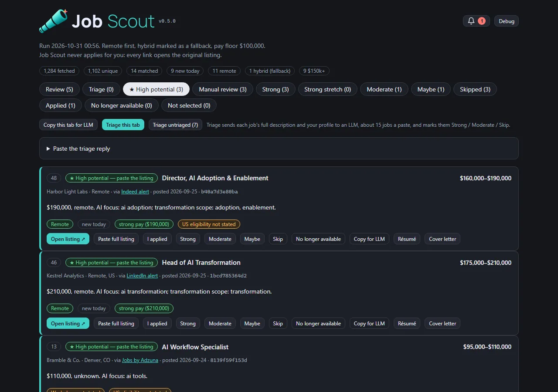The height and width of the screenshot is (392, 558).
Task: Go to the Moderate (1) tab
Action: point(384,89)
